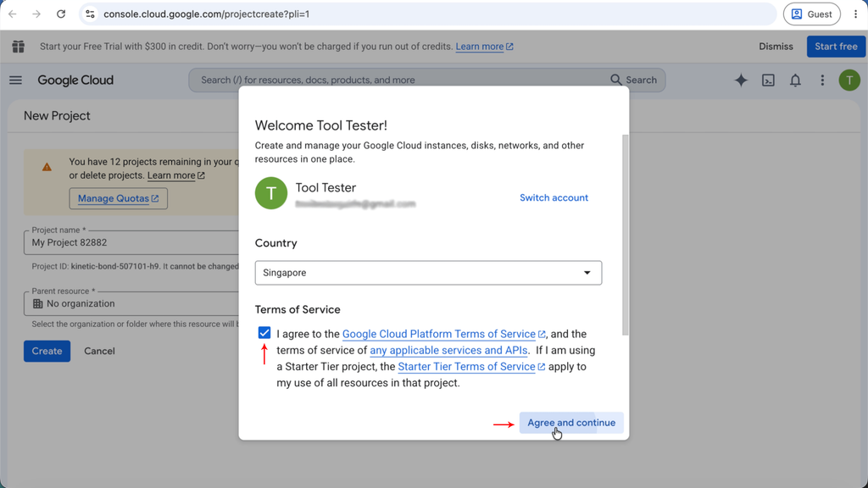
Task: Open the Guest profile button
Action: (x=811, y=14)
